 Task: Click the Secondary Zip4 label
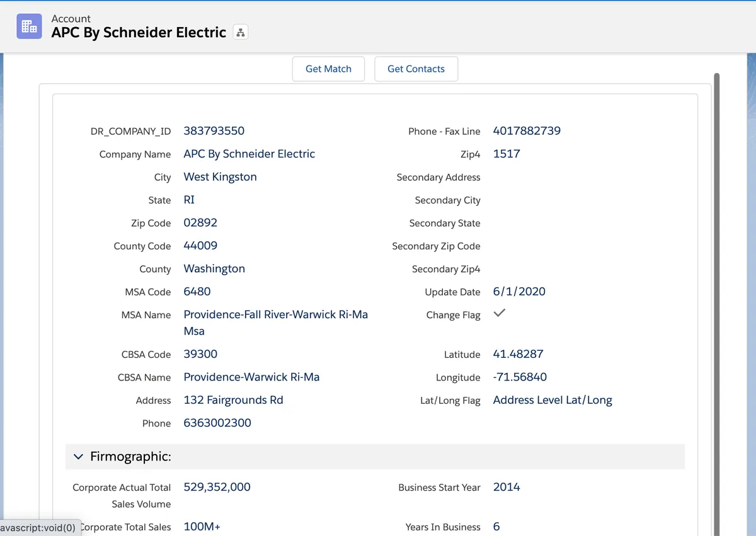tap(446, 270)
